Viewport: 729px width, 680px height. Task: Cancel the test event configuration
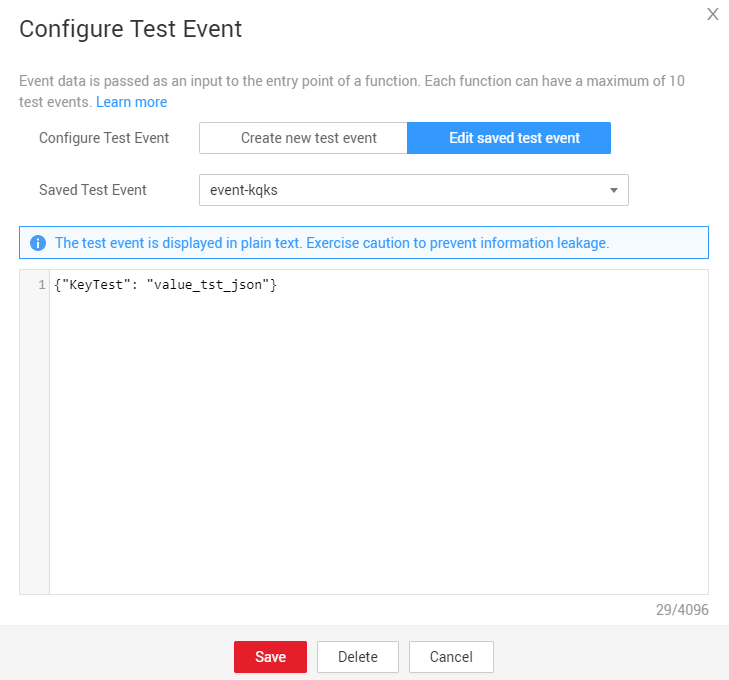(x=451, y=657)
